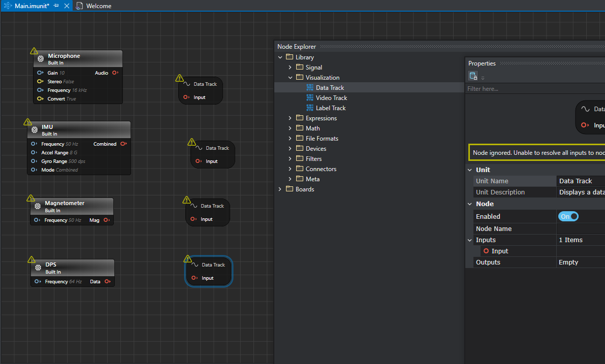Screen dimensions: 605x364
Task: Close the Main.imunit tab
Action: pos(67,6)
